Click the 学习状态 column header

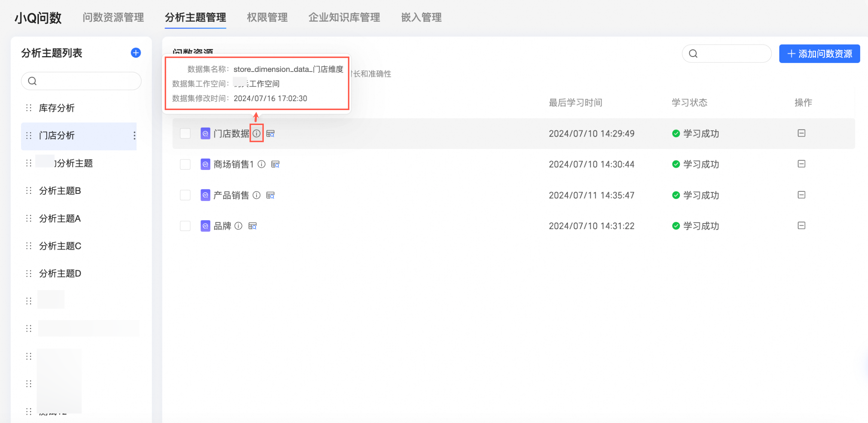point(689,103)
